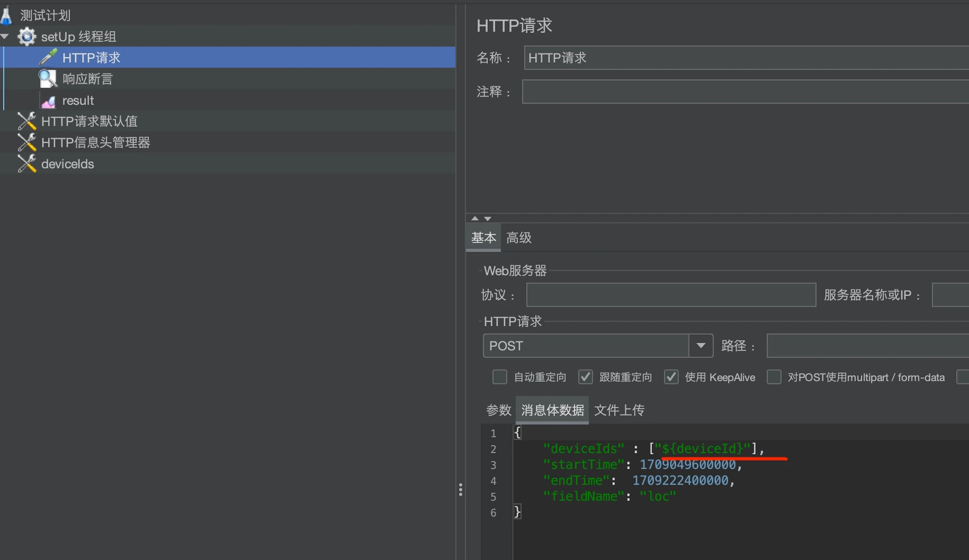
Task: Uncheck the 跟随重定向 checkbox
Action: [585, 377]
